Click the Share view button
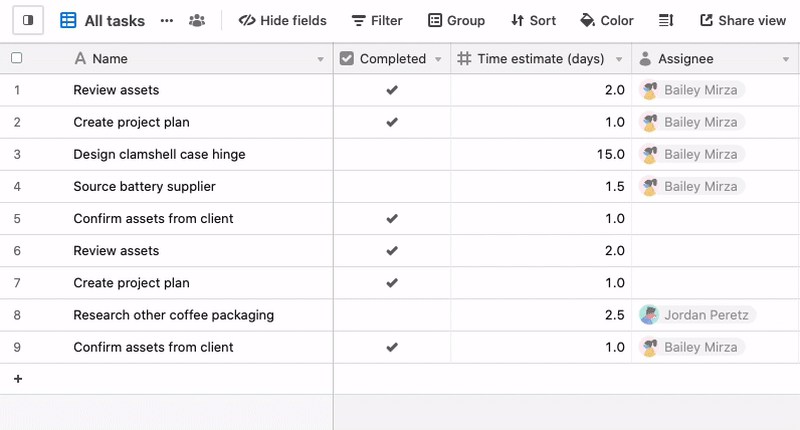This screenshot has width=800, height=430. pyautogui.click(x=743, y=20)
